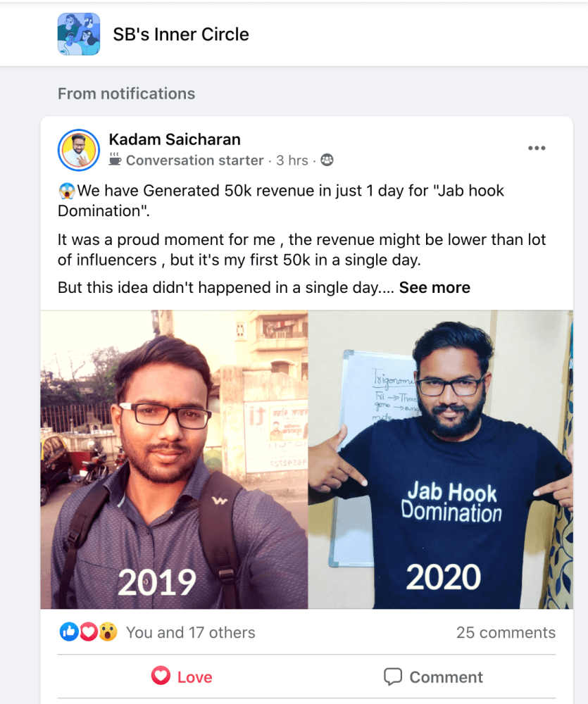Toggle the Love reaction button
Screen dimensions: 588x704
(x=182, y=677)
